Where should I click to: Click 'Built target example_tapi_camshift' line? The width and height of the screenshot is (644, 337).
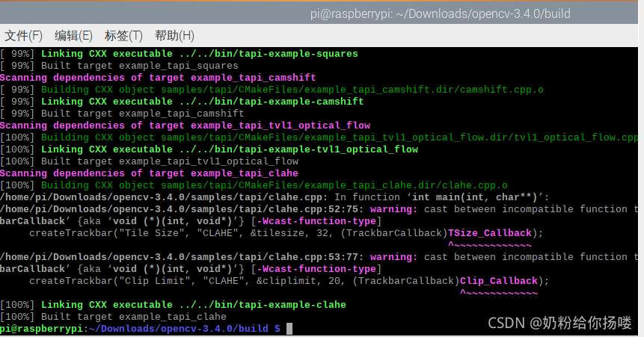122,114
